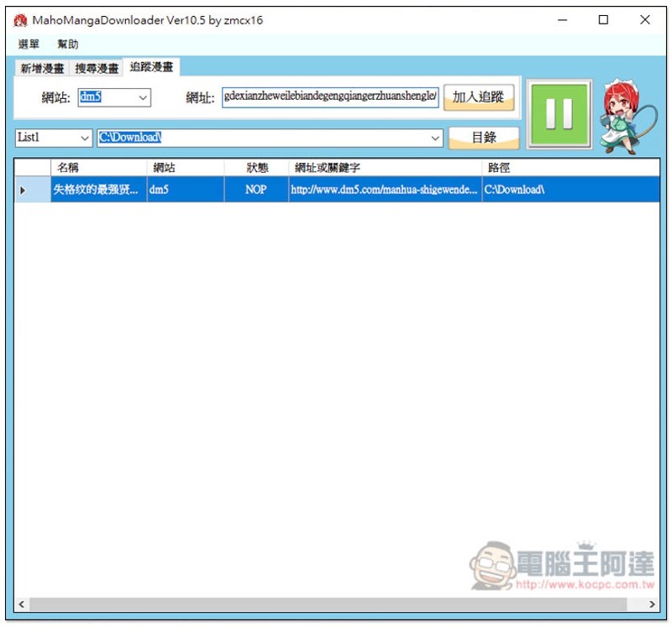Image resolution: width=672 pixels, height=627 pixels.
Task: Select the 追蹤漫畫 tab
Action: tap(151, 67)
